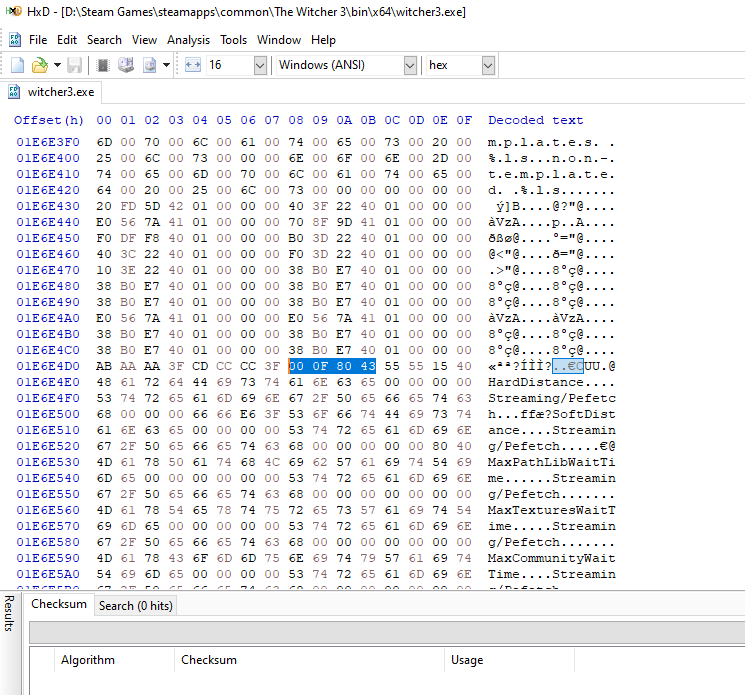The width and height of the screenshot is (745, 695).
Task: Open the View menu
Action: tap(144, 40)
